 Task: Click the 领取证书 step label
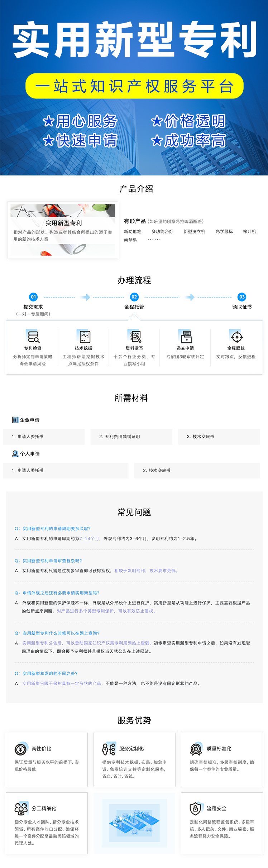[x=242, y=307]
